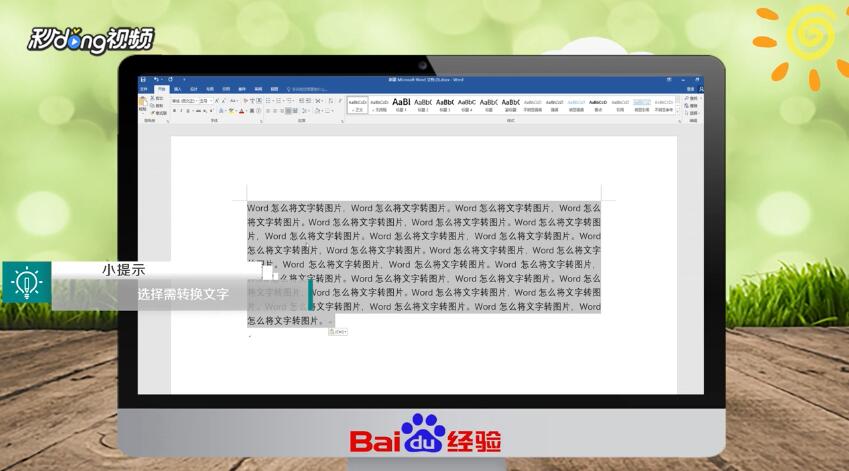Align text to the left
849x471 pixels.
coord(267,111)
